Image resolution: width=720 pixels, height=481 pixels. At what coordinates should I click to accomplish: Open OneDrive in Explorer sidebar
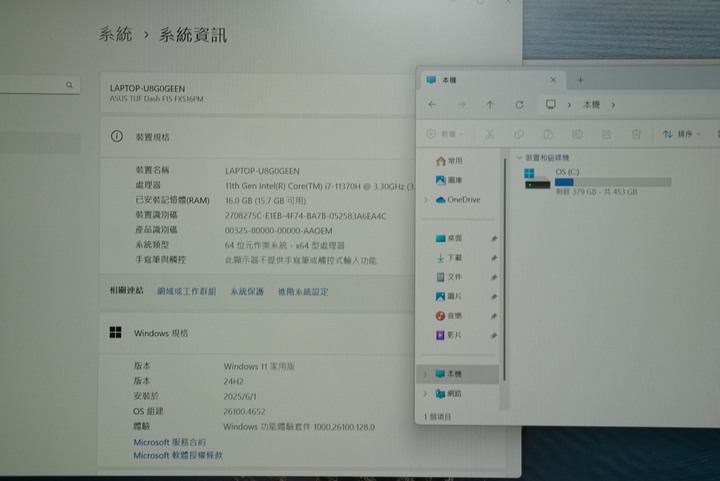coord(457,200)
